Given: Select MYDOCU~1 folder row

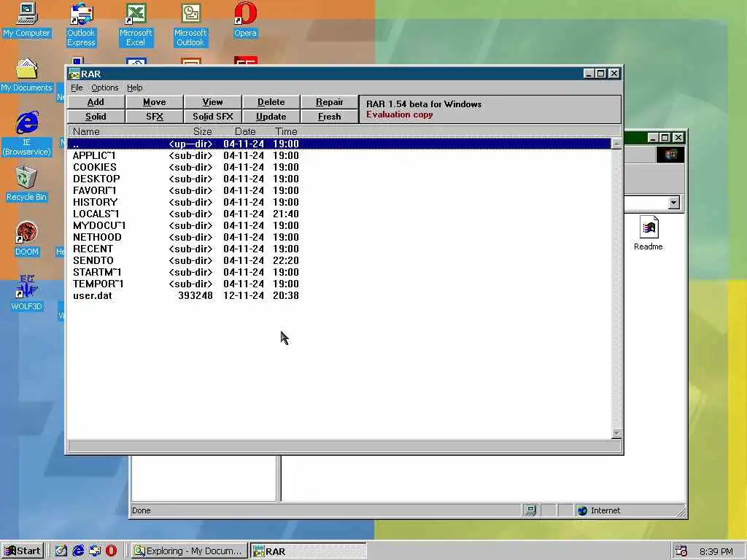Looking at the screenshot, I should pyautogui.click(x=338, y=226).
